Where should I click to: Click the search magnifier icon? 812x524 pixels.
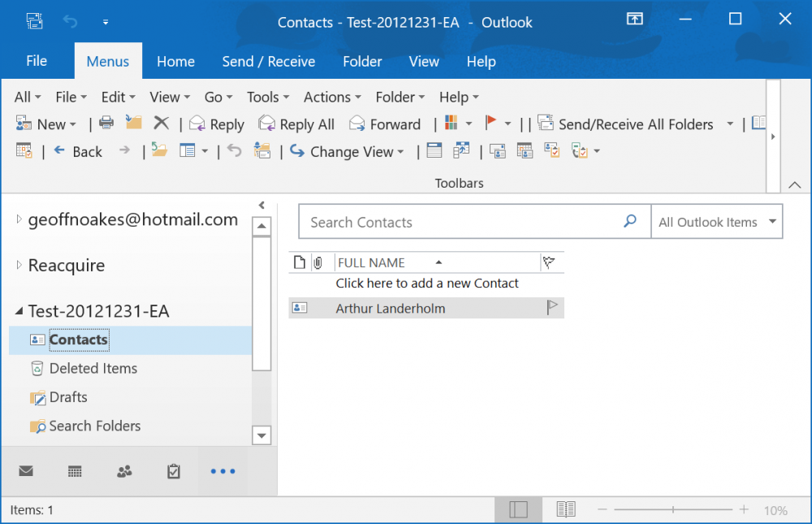(x=630, y=221)
